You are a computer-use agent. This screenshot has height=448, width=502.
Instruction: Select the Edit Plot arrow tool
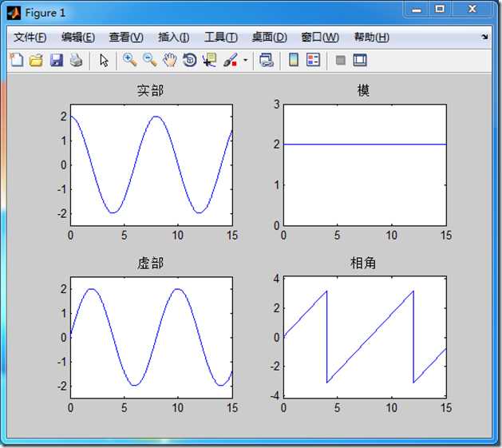(x=104, y=60)
